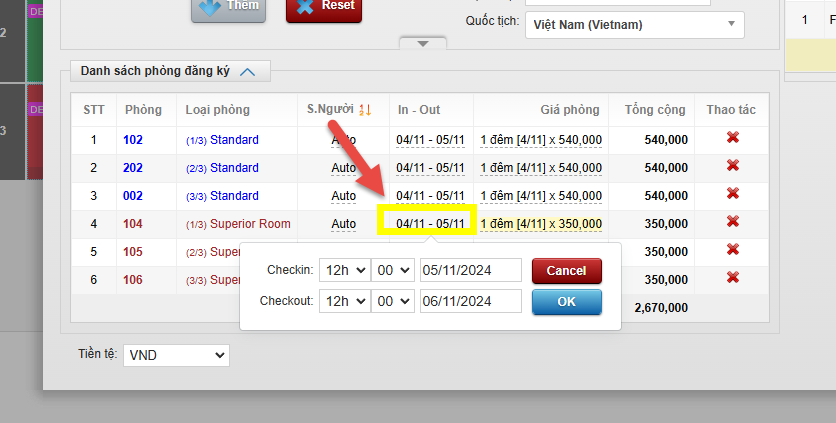Open the Tiền tệ currency dropdown
This screenshot has width=836, height=423.
(x=177, y=355)
